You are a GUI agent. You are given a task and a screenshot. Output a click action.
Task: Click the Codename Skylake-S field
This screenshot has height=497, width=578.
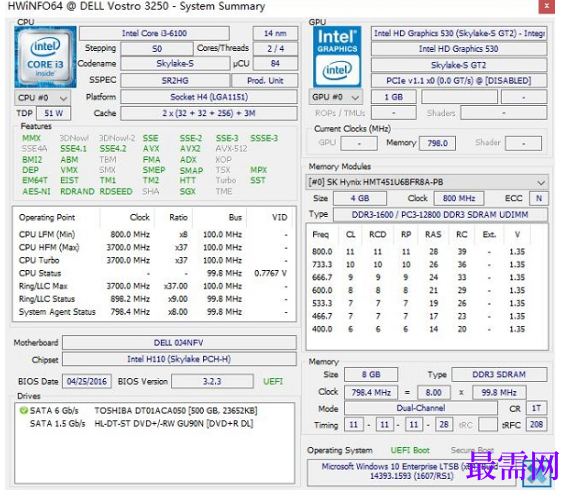[175, 63]
